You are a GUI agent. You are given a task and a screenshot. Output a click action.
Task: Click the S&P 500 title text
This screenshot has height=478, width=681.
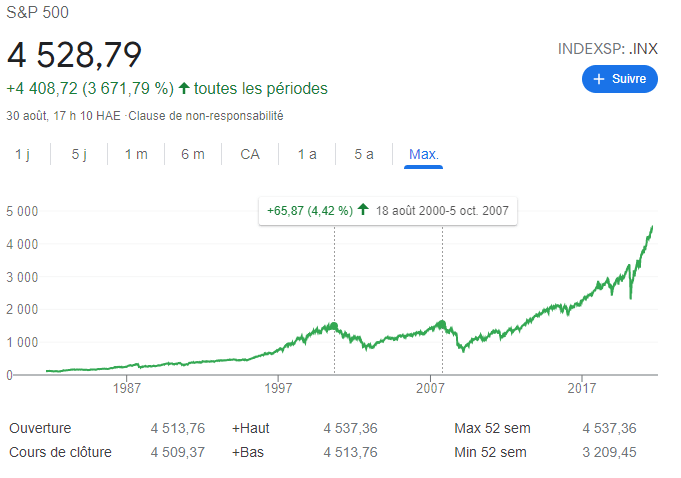click(x=38, y=14)
